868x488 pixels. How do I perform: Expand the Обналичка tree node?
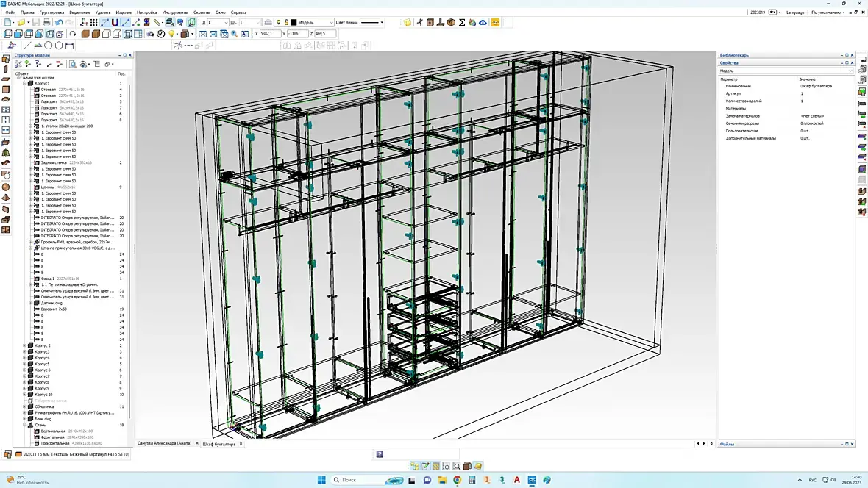pos(24,406)
